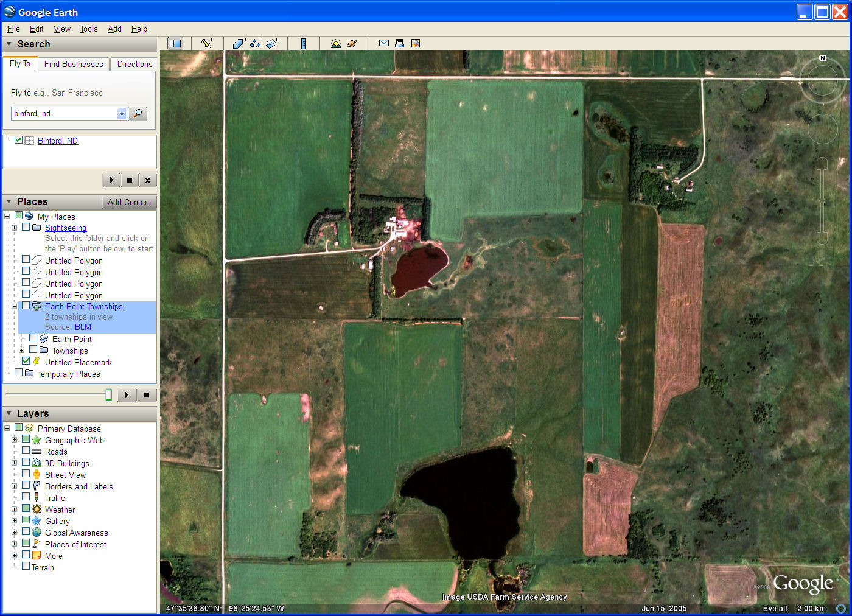The image size is (852, 616).
Task: Click the Email envelope toolbar icon
Action: point(384,43)
